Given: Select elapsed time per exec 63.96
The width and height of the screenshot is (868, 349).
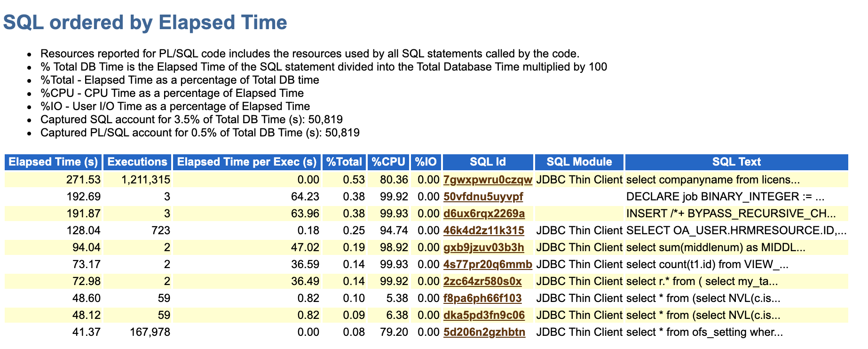Looking at the screenshot, I should click(x=305, y=214).
